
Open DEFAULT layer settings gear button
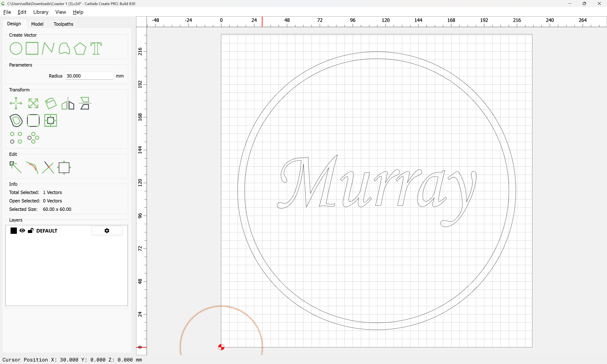(x=107, y=231)
